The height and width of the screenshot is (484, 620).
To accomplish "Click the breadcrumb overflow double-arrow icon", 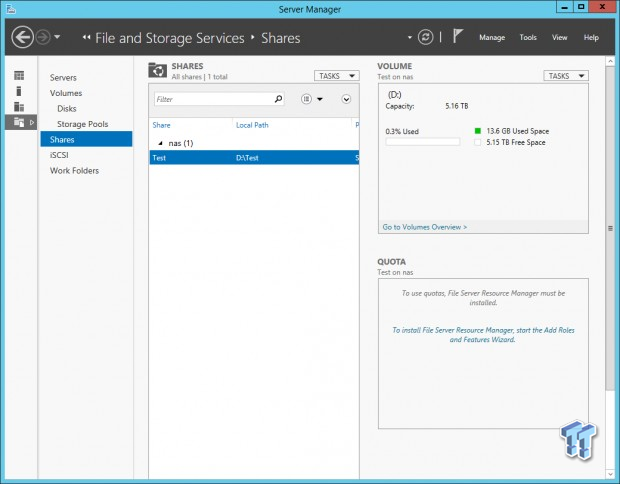I will pyautogui.click(x=86, y=37).
